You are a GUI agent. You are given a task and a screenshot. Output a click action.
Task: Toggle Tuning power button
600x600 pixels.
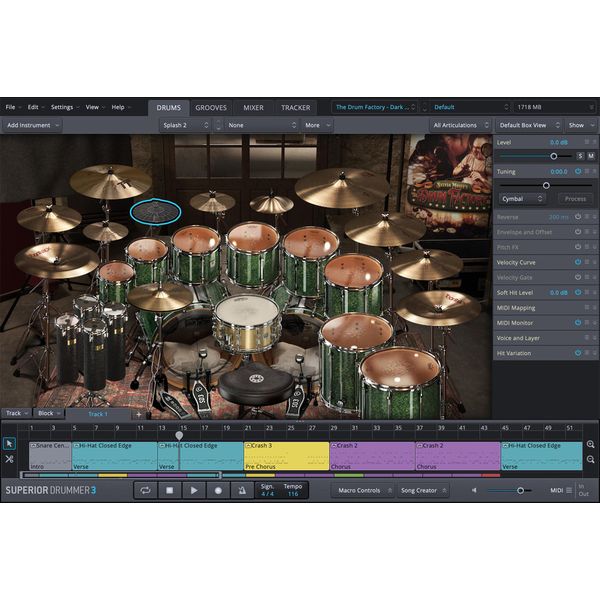[578, 171]
